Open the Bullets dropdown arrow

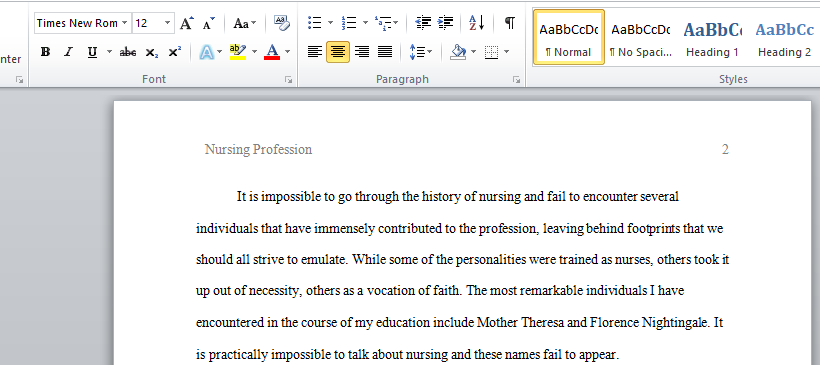click(x=330, y=22)
